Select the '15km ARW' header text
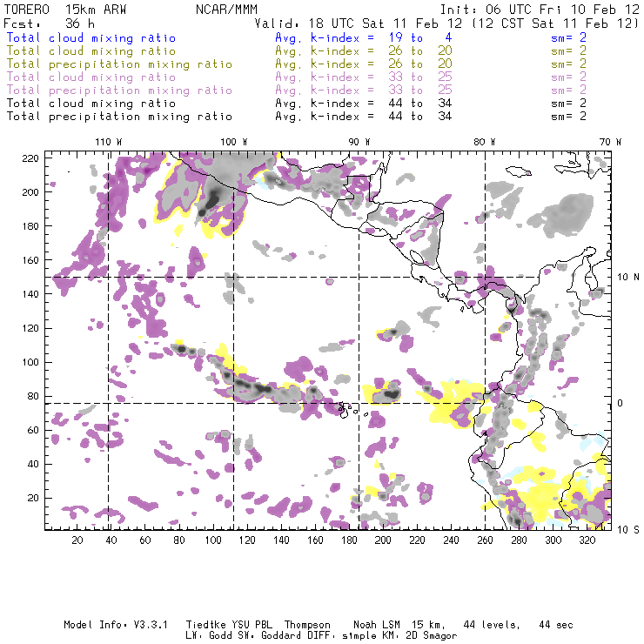Image resolution: width=644 pixels, height=644 pixels. pos(95,9)
